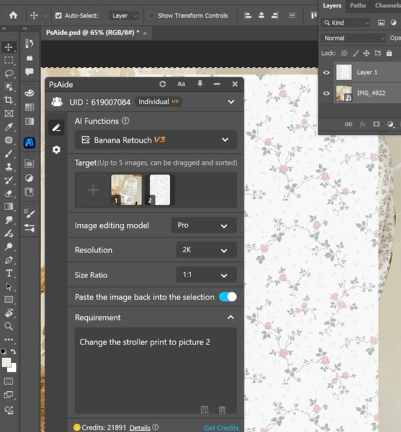Click the Requirement text field
Image resolution: width=401 pixels, height=432 pixels.
click(x=156, y=371)
